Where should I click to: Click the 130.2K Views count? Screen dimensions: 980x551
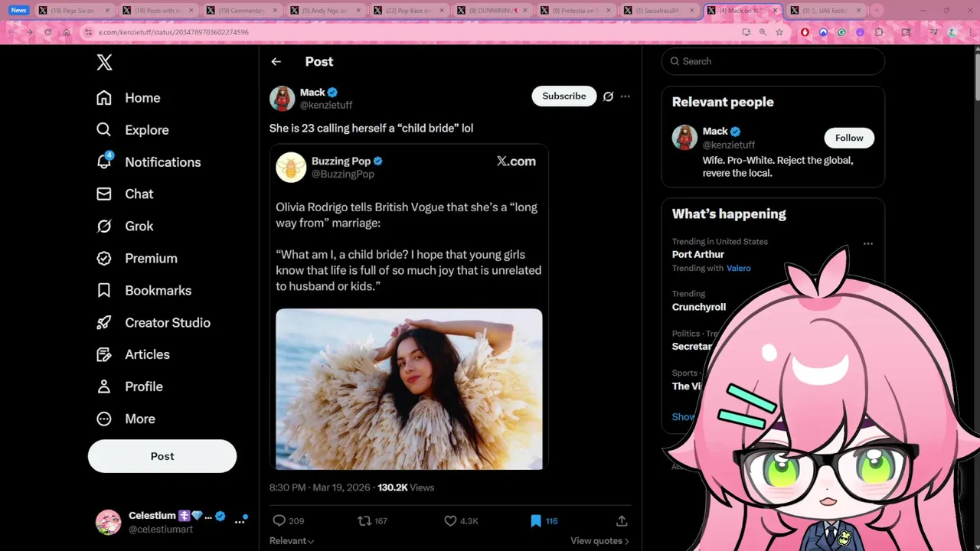(406, 487)
